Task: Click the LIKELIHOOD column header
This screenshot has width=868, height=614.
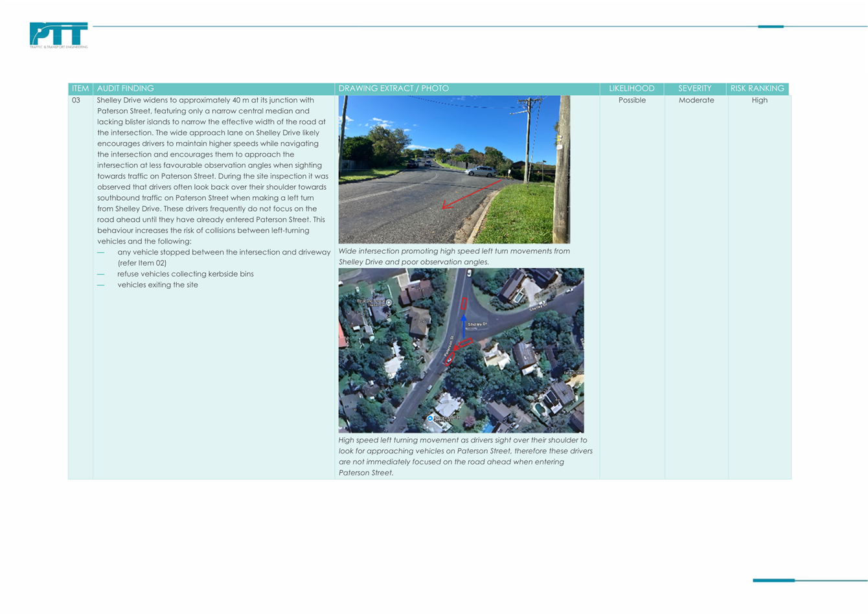Action: (x=632, y=89)
